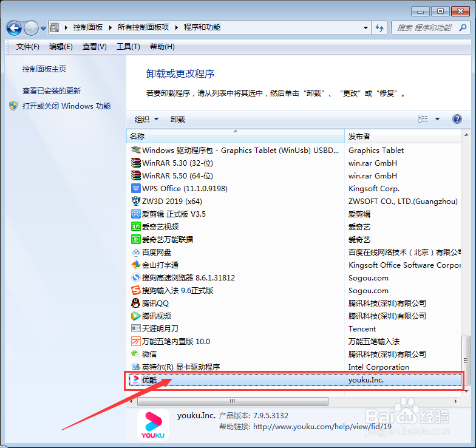Image resolution: width=476 pixels, height=448 pixels.
Task: Click the youku help link URL
Action: (322, 427)
